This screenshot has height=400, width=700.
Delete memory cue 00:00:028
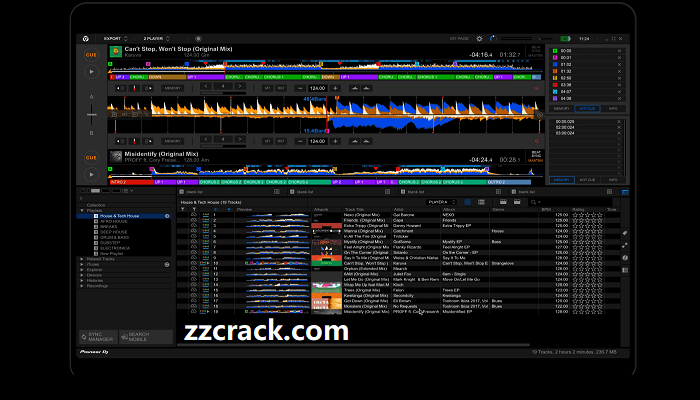[619, 121]
